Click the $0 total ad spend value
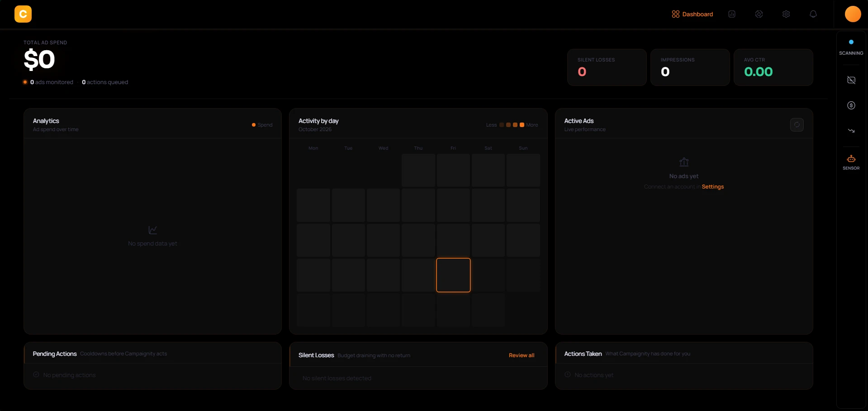This screenshot has width=868, height=411. point(39,60)
